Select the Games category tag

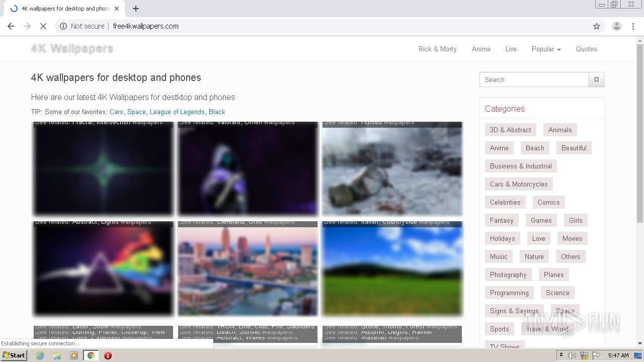pos(541,220)
